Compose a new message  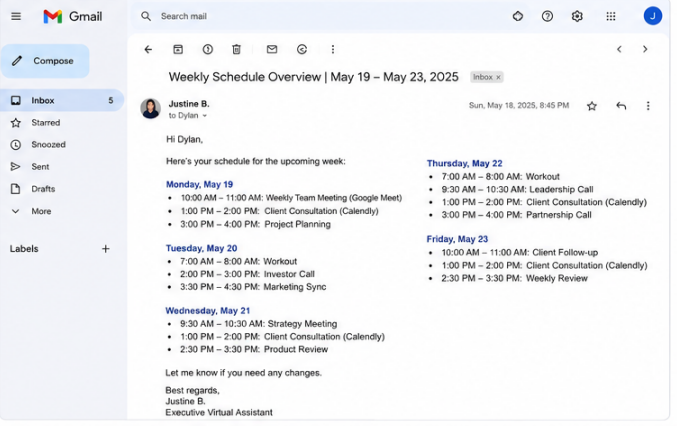[45, 61]
